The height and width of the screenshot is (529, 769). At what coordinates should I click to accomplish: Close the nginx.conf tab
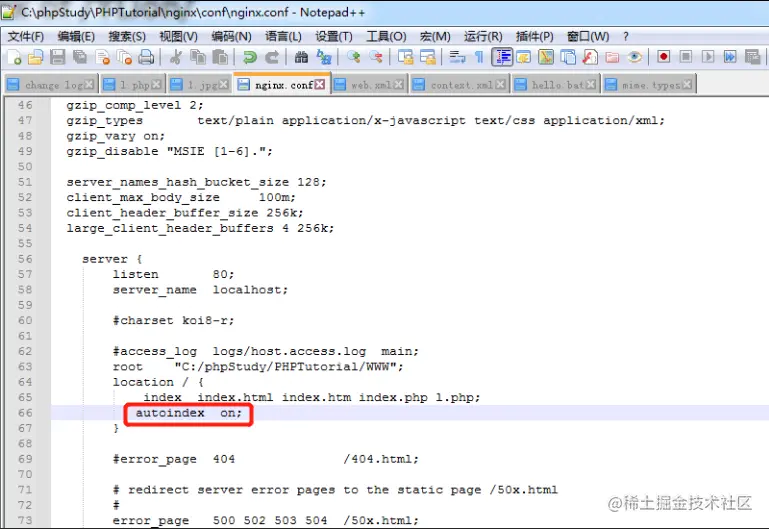coord(320,84)
